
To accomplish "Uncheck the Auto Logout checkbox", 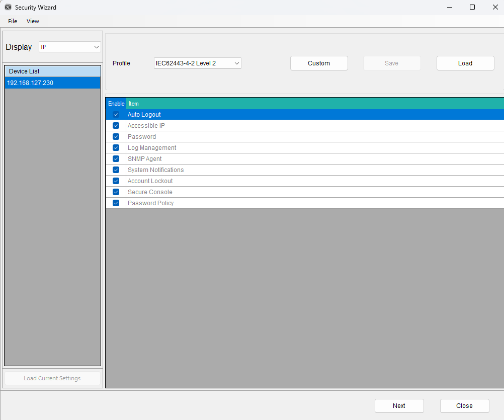I will 116,115.
